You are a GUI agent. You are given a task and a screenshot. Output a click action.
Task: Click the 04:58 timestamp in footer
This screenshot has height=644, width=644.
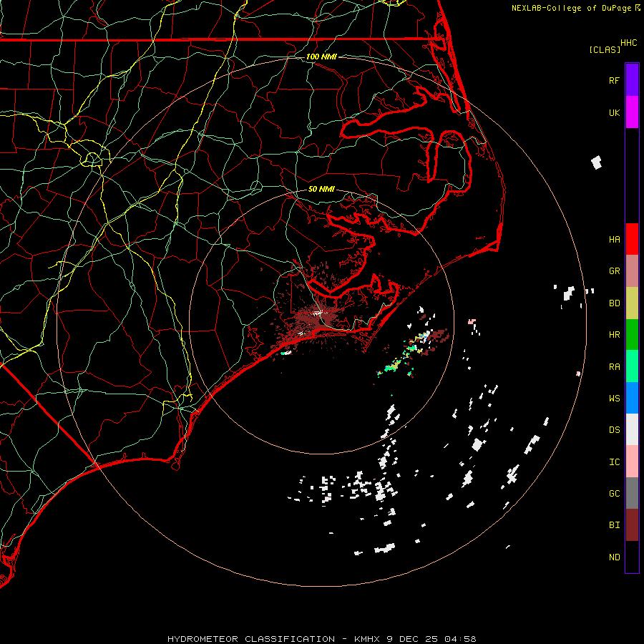click(460, 639)
